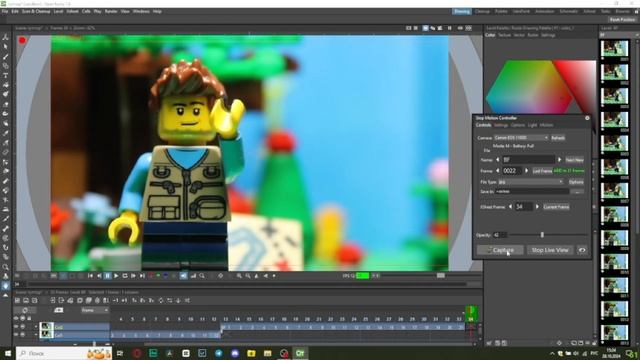This screenshot has width=640, height=360.
Task: Toggle the green channel icon in viewer bar
Action: pyautogui.click(x=158, y=276)
